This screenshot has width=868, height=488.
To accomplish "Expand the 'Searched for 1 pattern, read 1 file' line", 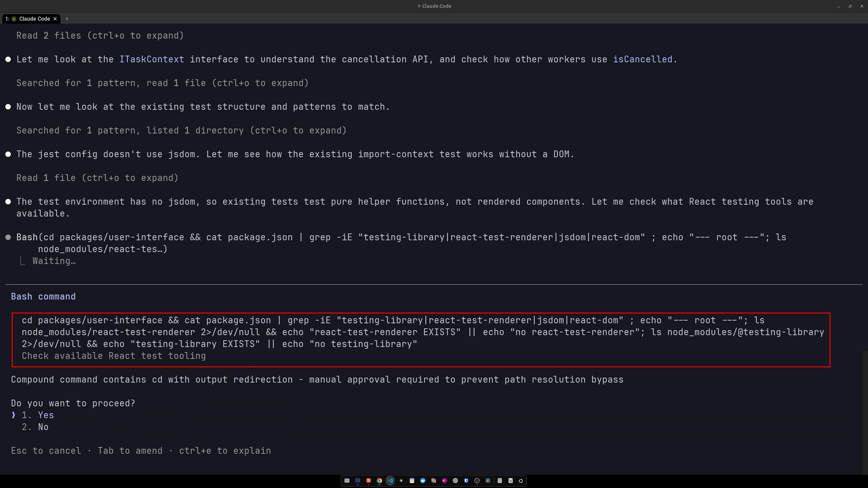I will coord(162,83).
